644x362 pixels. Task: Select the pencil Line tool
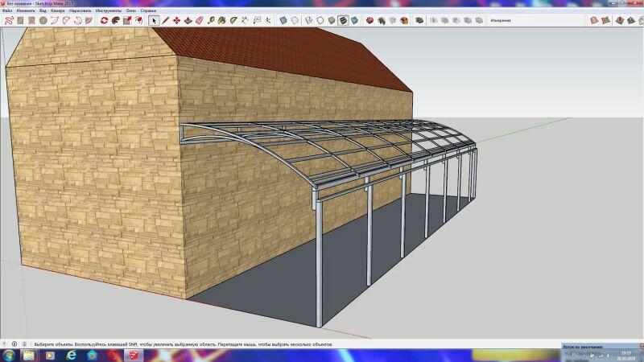(x=166, y=20)
